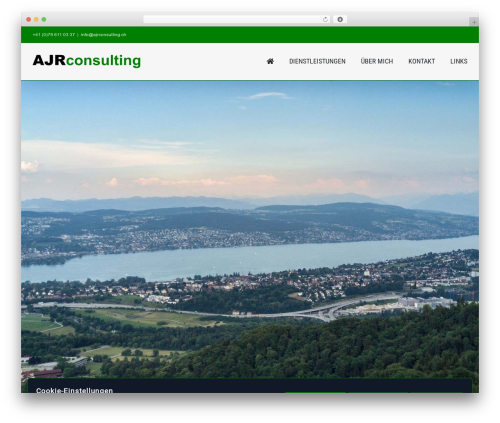Open the Über Mich page
This screenshot has height=423, width=500.
pos(377,61)
